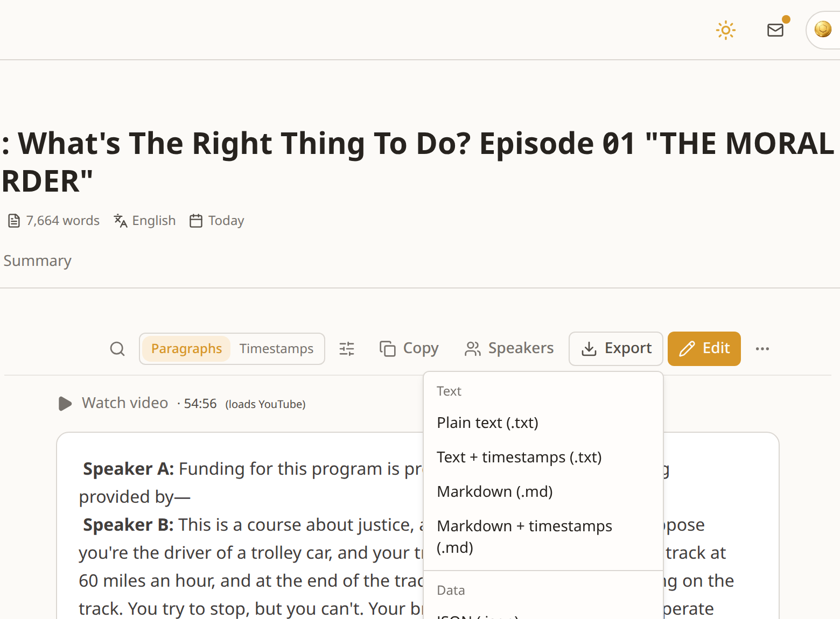Export as Plain text (.txt)
The width and height of the screenshot is (840, 619).
click(543, 423)
